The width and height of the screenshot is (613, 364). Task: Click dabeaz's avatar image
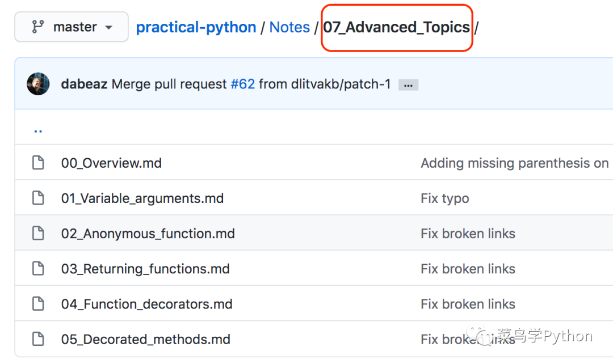[39, 83]
